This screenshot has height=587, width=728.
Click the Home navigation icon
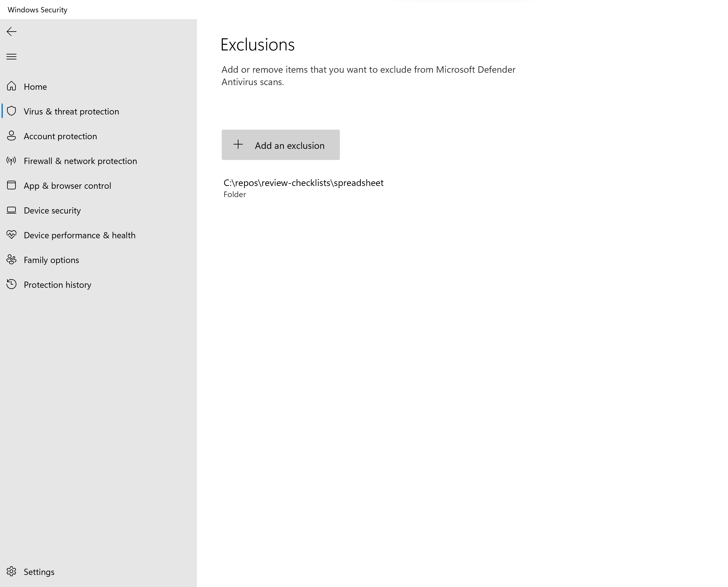coord(11,86)
